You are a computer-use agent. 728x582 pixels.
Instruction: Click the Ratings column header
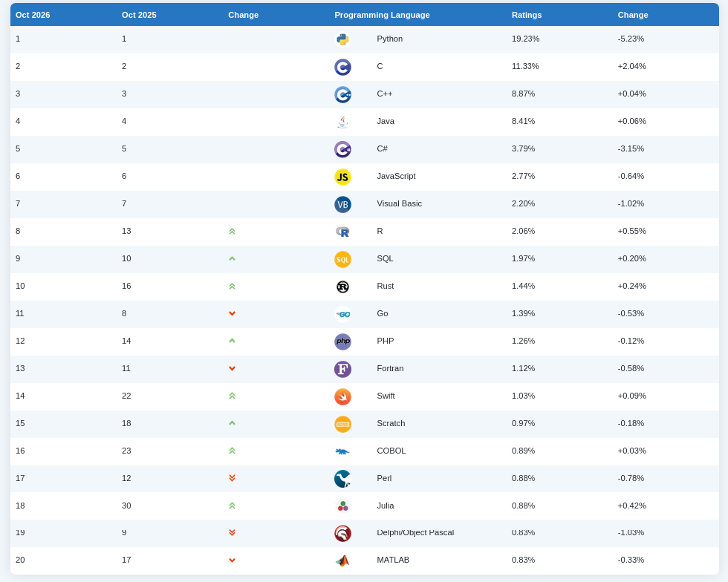(527, 15)
